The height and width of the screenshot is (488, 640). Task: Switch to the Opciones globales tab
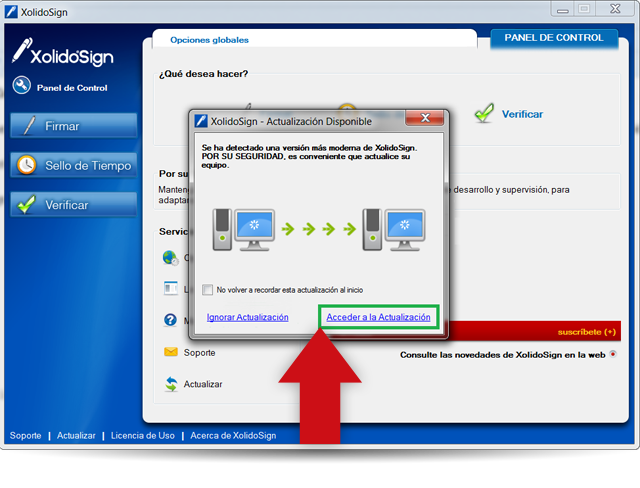click(x=209, y=40)
